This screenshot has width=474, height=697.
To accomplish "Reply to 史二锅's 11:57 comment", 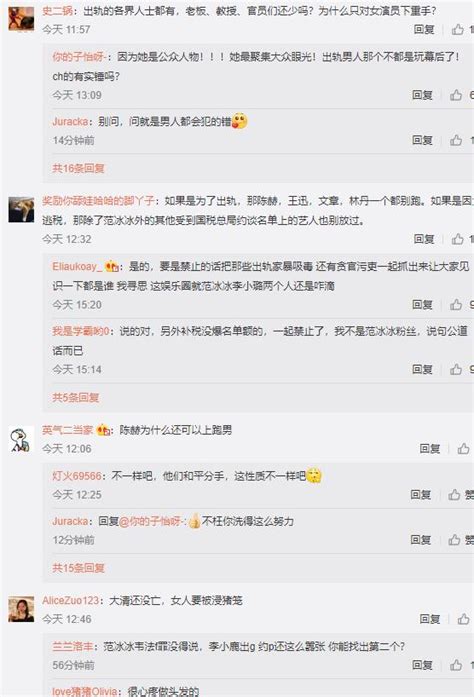I will (x=424, y=29).
